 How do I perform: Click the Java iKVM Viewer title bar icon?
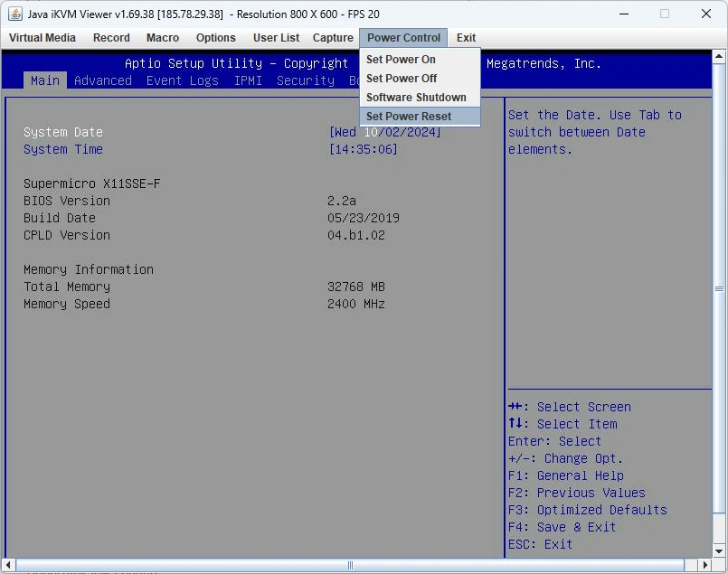click(x=15, y=14)
